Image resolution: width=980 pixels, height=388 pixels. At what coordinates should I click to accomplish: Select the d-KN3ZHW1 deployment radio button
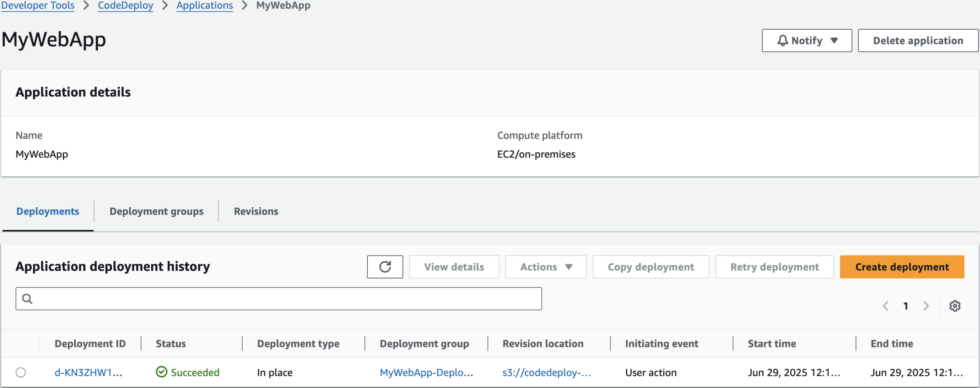point(21,372)
